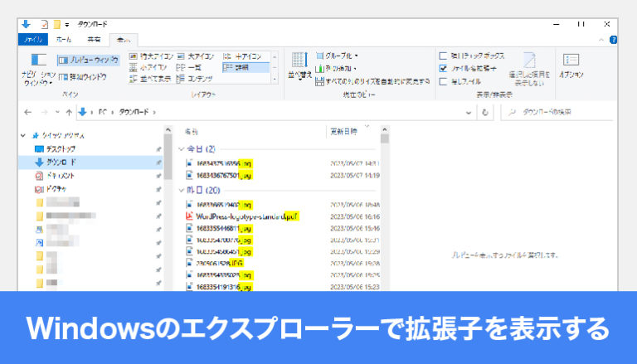The image size is (637, 364).
Task: Open address bar history dropdown
Action: click(x=469, y=113)
